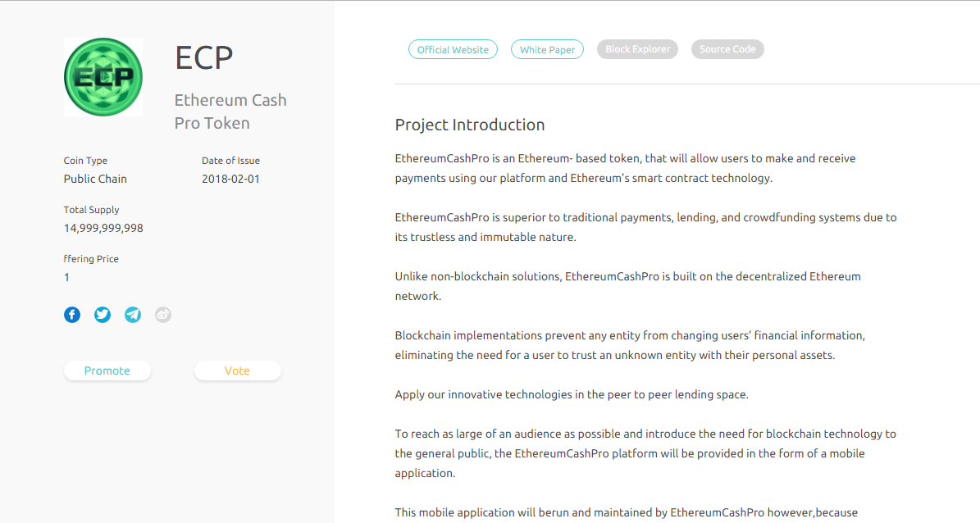Viewport: 980px width, 523px height.
Task: Open the Twitter social link icon
Action: (103, 315)
